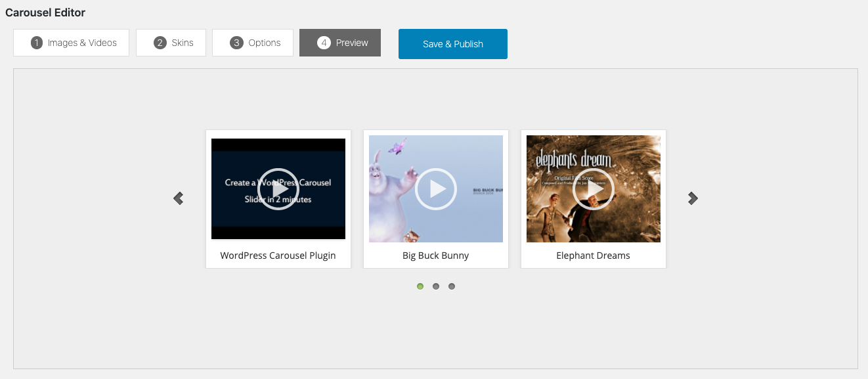Viewport: 868px width, 379px height.
Task: Switch to the Images & Videos tab
Action: coord(71,43)
